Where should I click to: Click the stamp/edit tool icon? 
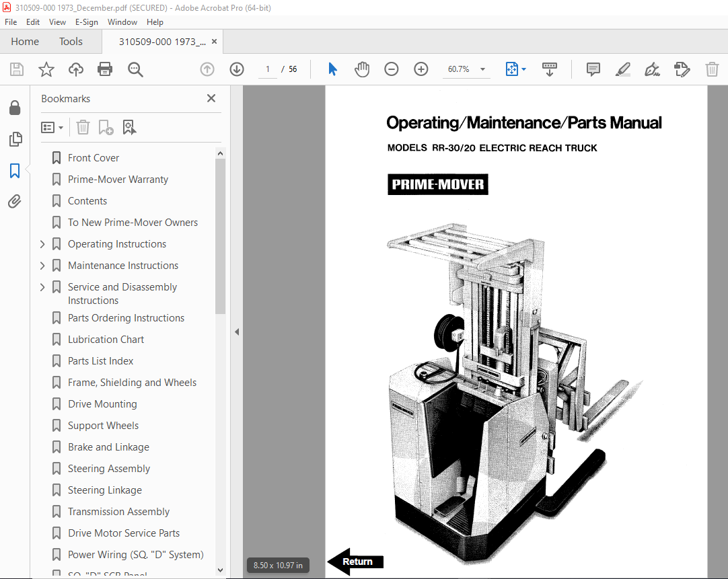682,69
